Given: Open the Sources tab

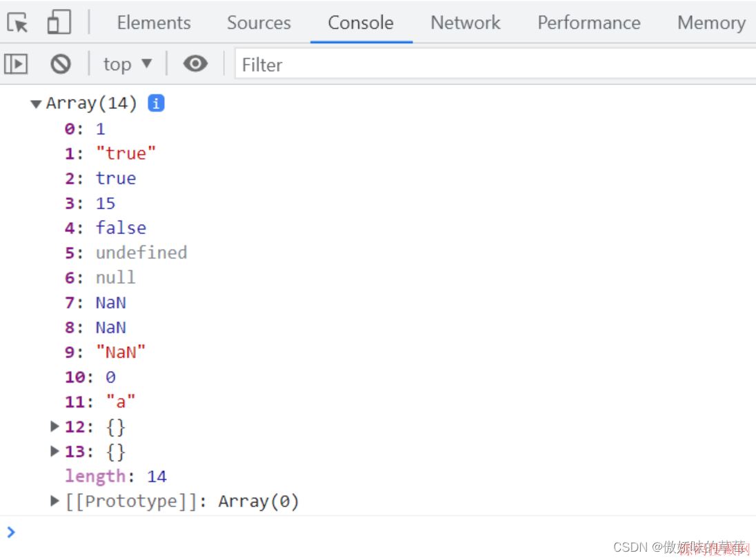Looking at the screenshot, I should click(x=259, y=23).
